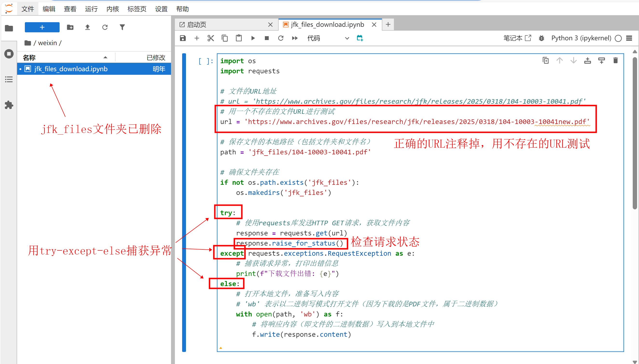Image resolution: width=639 pixels, height=364 pixels.
Task: Sort files by the 名称 column header
Action: click(x=29, y=57)
